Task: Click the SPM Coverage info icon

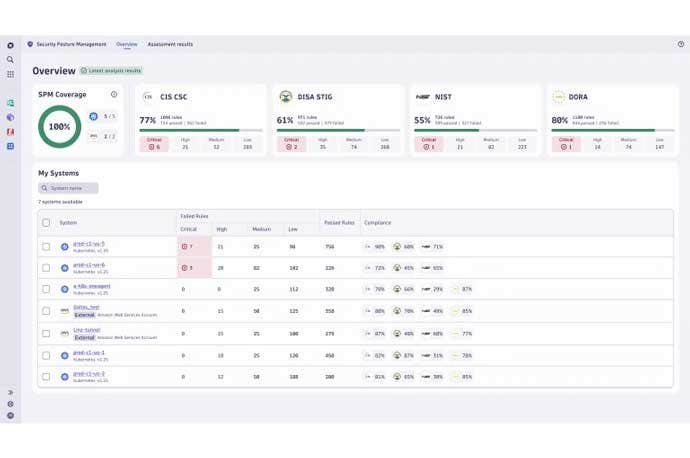Action: click(x=114, y=95)
